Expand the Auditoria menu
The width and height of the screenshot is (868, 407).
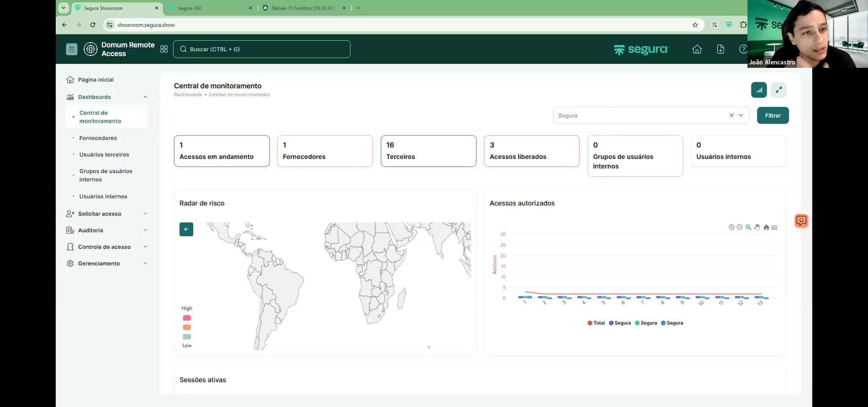(145, 230)
